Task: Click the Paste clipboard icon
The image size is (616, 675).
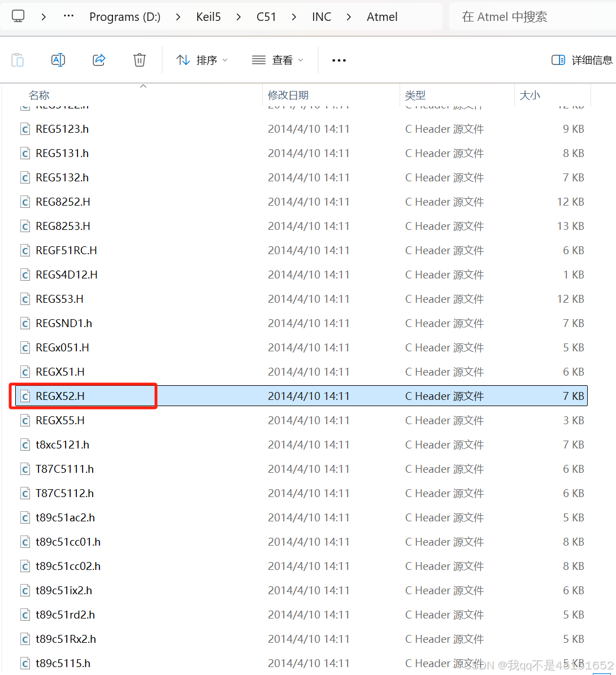Action: tap(18, 60)
